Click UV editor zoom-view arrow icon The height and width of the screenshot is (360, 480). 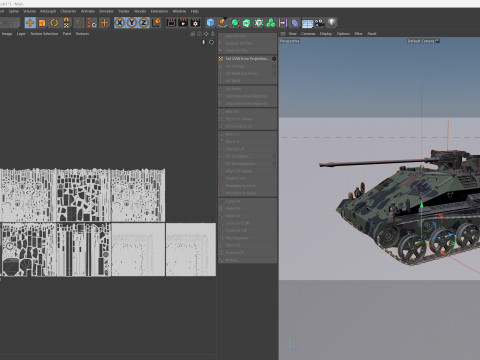tap(213, 34)
